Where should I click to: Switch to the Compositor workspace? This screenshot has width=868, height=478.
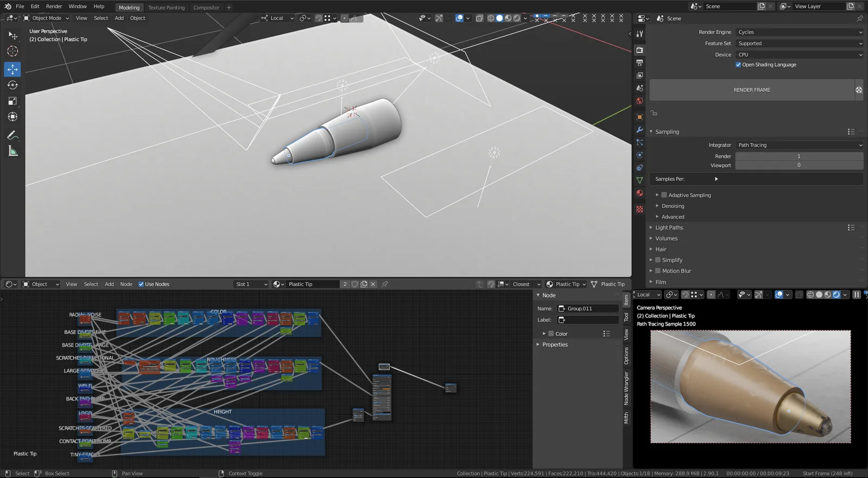pos(207,8)
